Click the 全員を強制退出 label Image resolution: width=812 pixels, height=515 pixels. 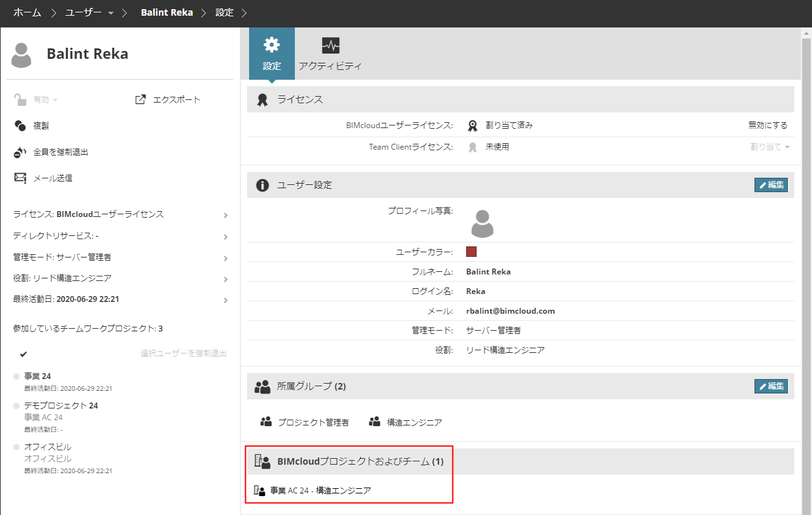(x=61, y=152)
